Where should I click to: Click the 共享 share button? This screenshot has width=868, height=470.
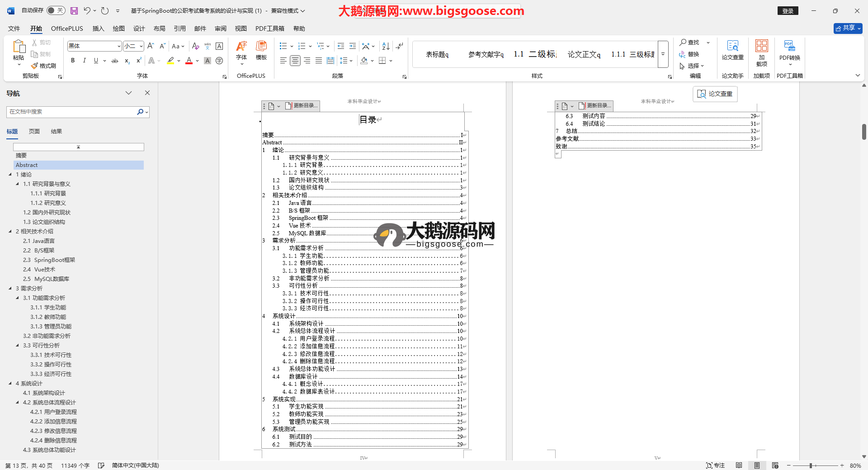(848, 28)
